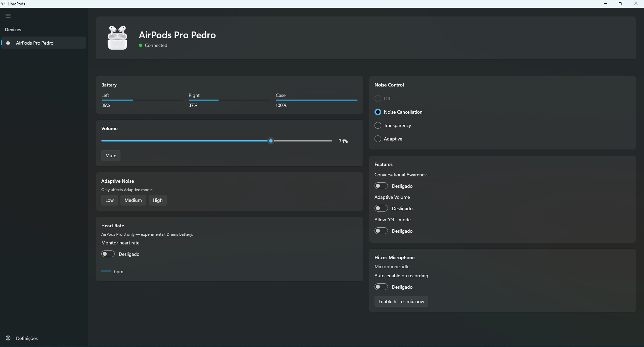The height and width of the screenshot is (347, 644).
Task: Click the AirPods Pro Pedro heading
Action: 177,35
